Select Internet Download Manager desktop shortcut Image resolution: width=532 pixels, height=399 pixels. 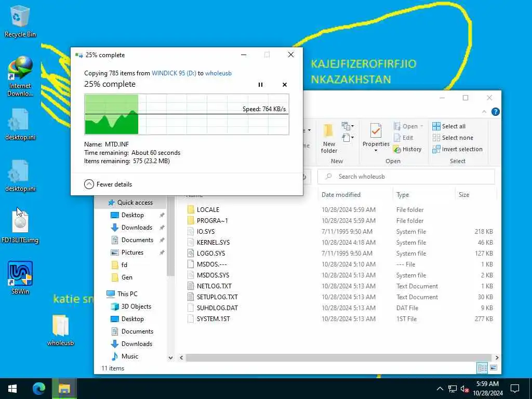pyautogui.click(x=20, y=76)
